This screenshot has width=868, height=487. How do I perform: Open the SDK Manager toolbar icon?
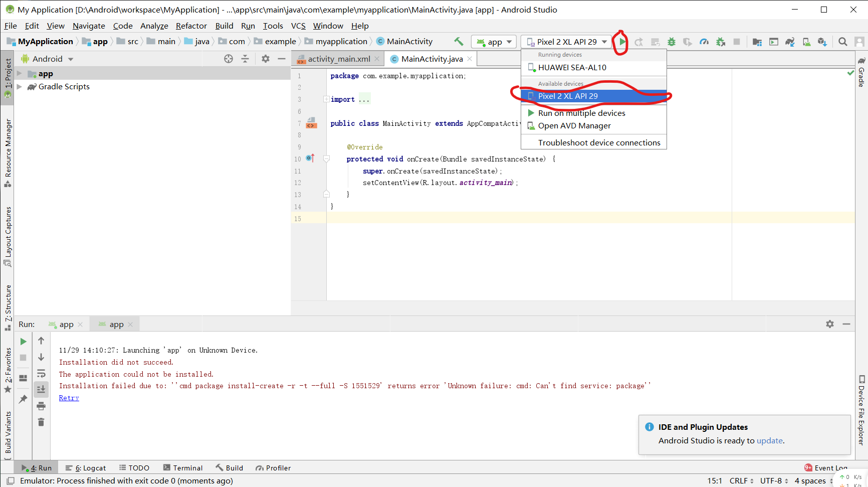coord(822,42)
